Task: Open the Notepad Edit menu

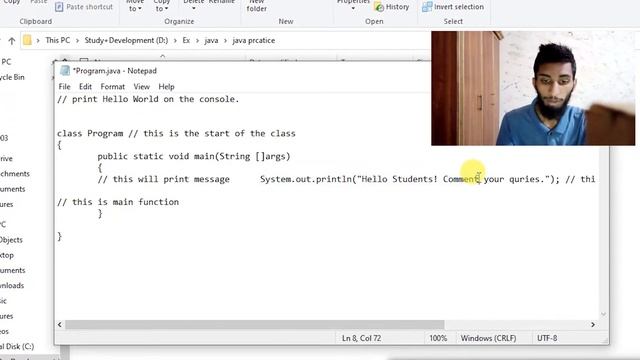Action: tap(85, 87)
